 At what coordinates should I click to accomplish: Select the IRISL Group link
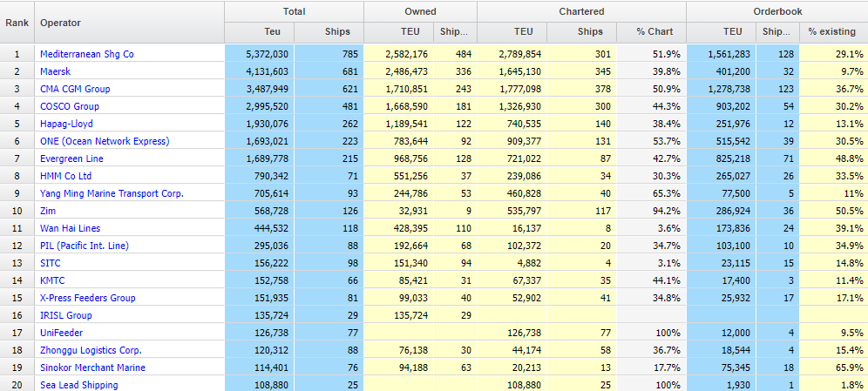(x=66, y=315)
